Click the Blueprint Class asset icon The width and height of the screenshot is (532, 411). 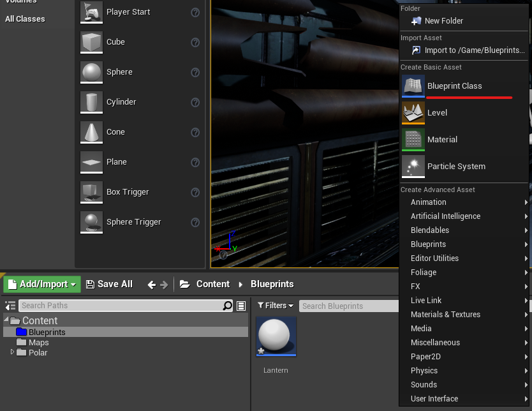coord(413,86)
